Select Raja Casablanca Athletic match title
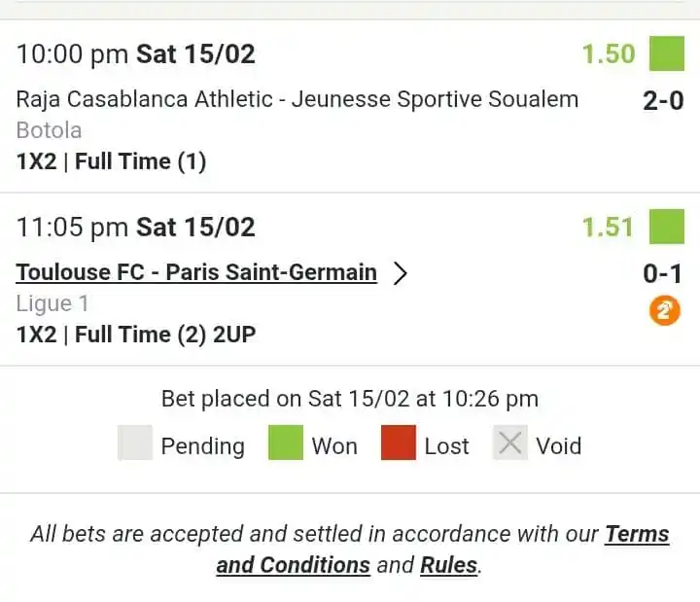Image resolution: width=700 pixels, height=602 pixels. (x=297, y=99)
